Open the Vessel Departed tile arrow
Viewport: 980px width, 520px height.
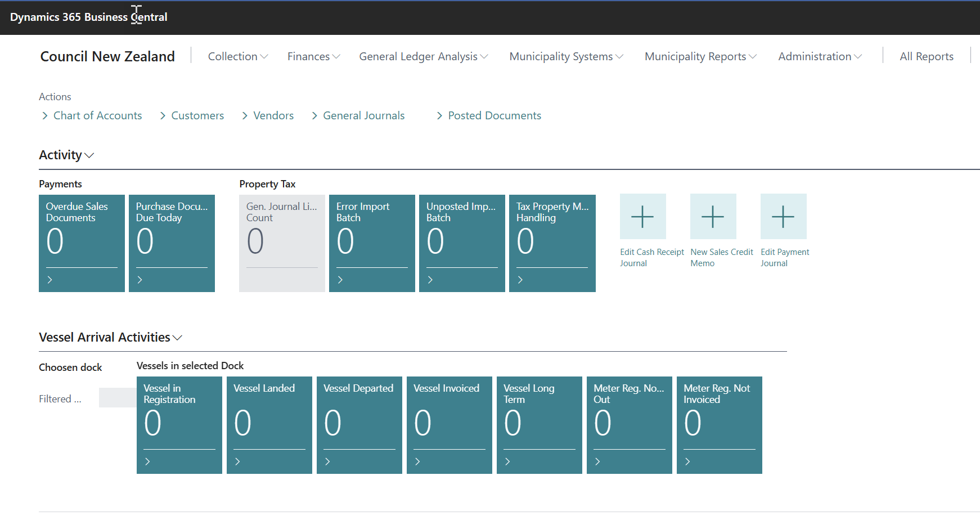328,461
